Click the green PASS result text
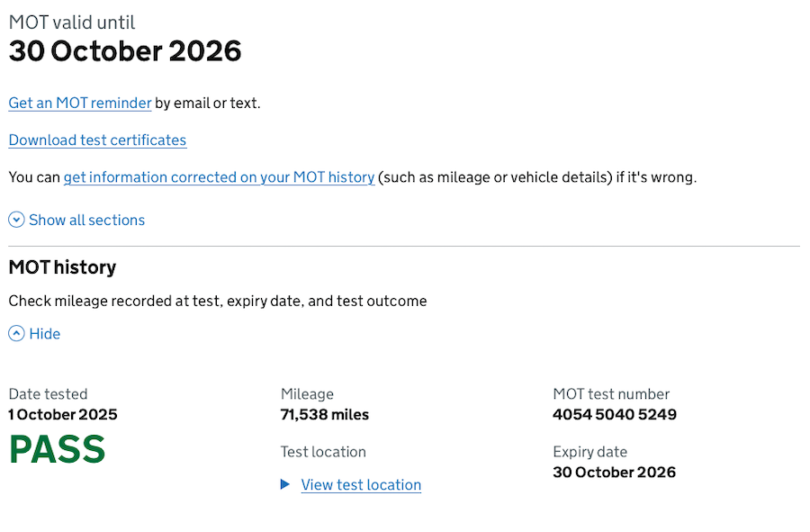The height and width of the screenshot is (532, 810). pyautogui.click(x=57, y=449)
